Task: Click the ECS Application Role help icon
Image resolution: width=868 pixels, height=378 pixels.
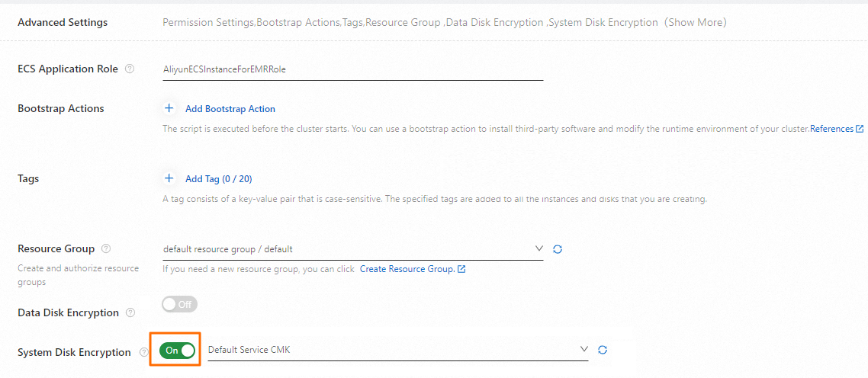Action: pyautogui.click(x=130, y=69)
